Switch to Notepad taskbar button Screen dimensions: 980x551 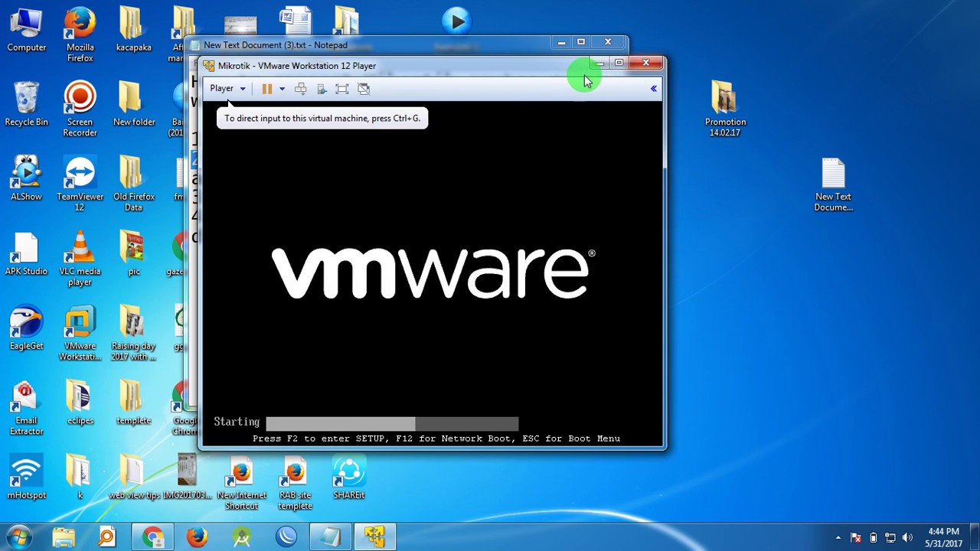[330, 537]
